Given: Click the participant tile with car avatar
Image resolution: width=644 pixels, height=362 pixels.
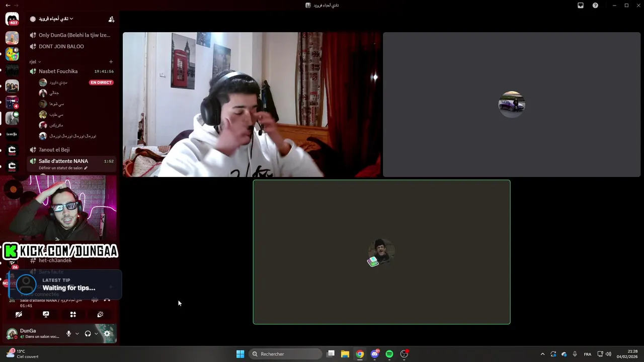Looking at the screenshot, I should (x=512, y=105).
